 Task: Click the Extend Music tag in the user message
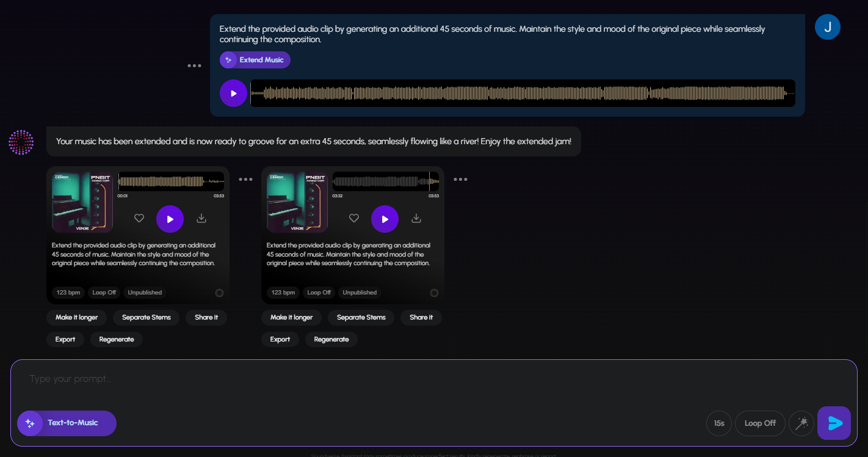pos(255,60)
